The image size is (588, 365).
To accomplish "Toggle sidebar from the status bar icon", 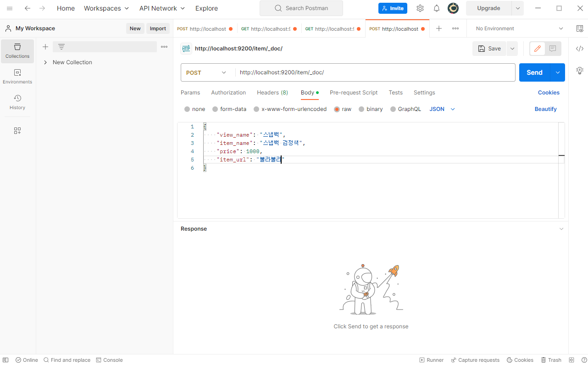I will [6, 360].
